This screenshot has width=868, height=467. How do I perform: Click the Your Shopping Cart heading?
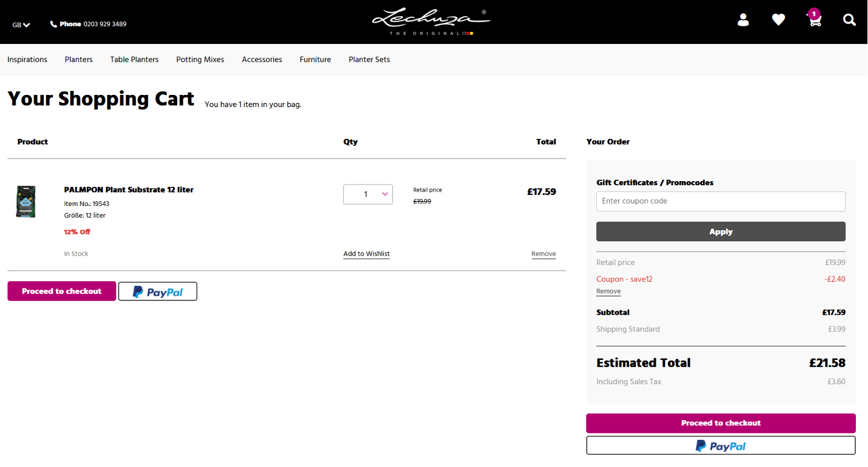101,99
